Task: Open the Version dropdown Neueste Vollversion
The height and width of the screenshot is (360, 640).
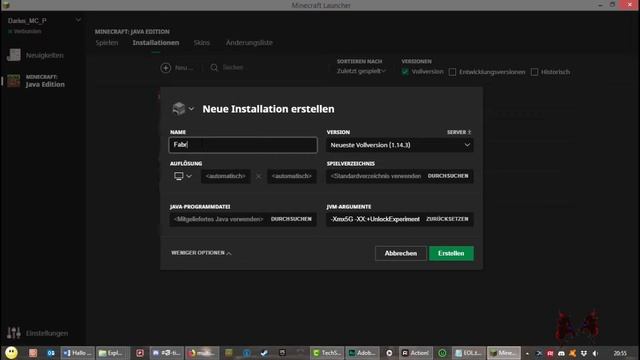Action: pos(400,145)
